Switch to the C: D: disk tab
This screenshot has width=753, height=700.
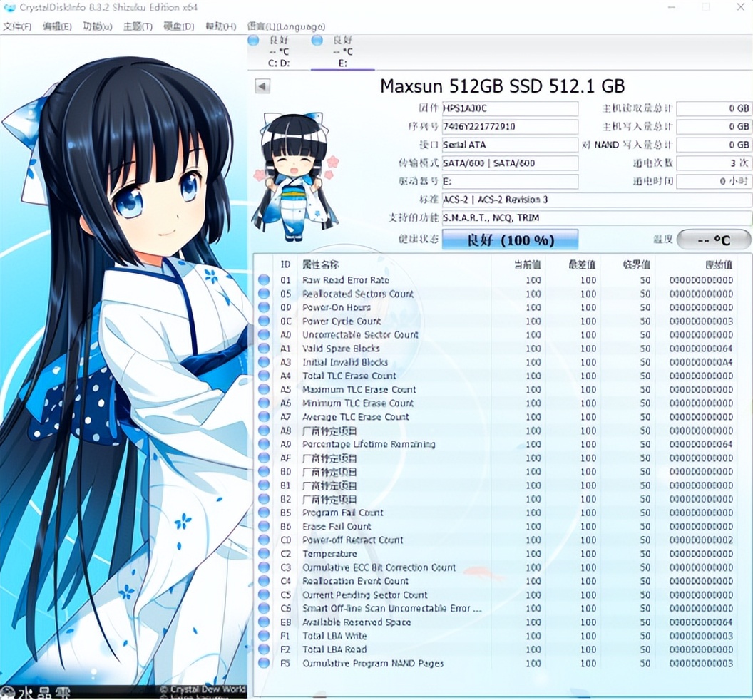point(278,63)
